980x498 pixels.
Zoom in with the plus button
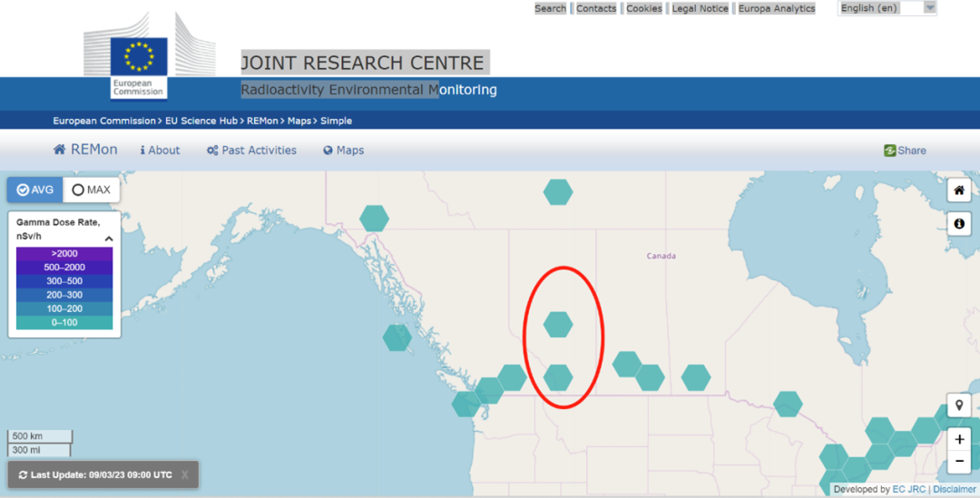[x=959, y=439]
